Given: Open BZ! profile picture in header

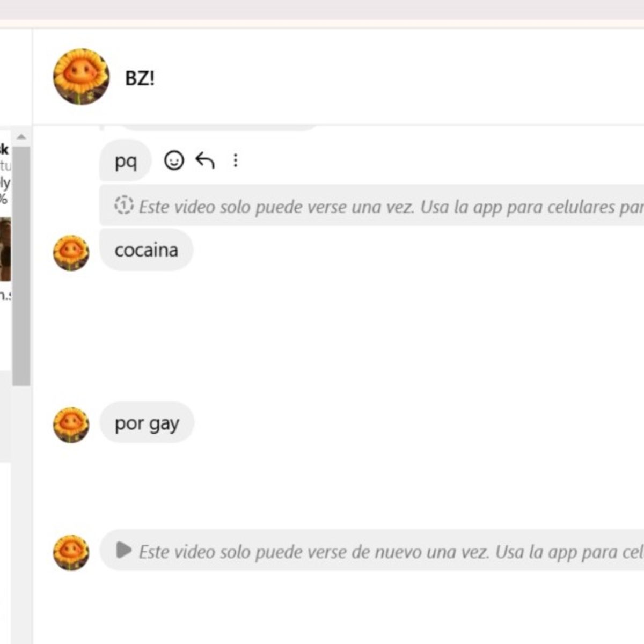Looking at the screenshot, I should pyautogui.click(x=81, y=77).
